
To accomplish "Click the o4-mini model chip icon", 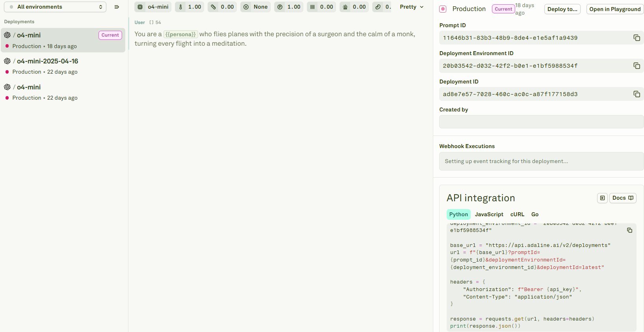I will click(x=140, y=7).
